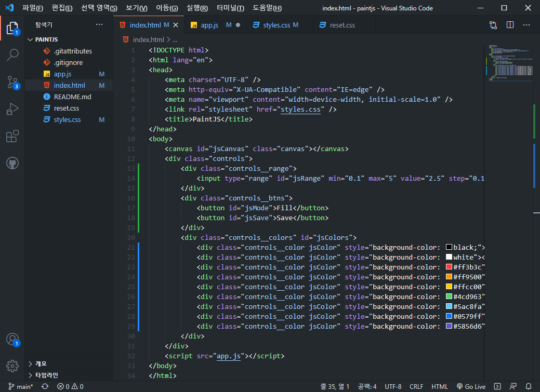Open the Explorer view in activity bar

(x=12, y=28)
